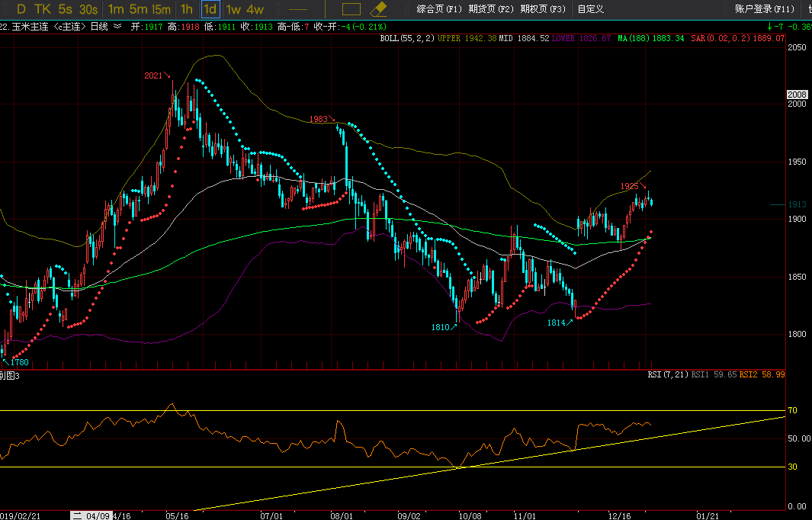Click the 1780 low price marker
The image size is (812, 520).
[20, 362]
